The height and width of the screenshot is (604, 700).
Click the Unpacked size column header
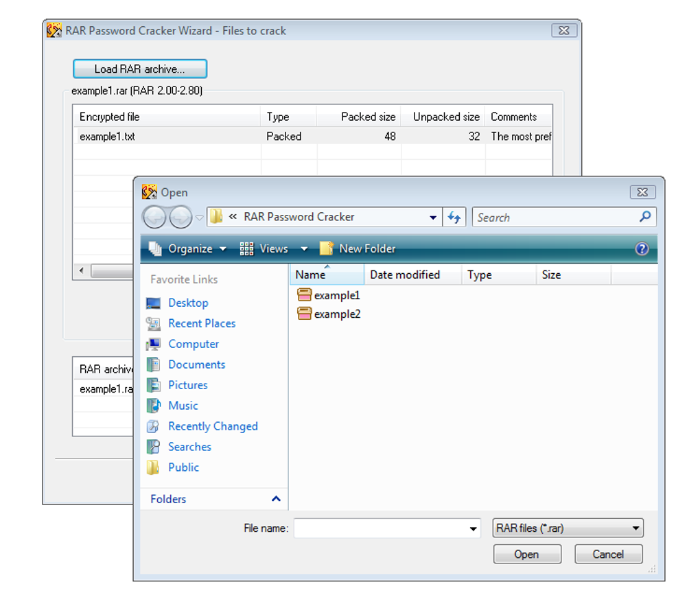[443, 117]
